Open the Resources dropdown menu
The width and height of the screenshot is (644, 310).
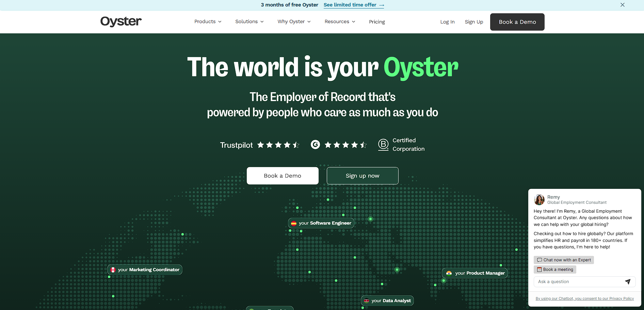pyautogui.click(x=340, y=21)
